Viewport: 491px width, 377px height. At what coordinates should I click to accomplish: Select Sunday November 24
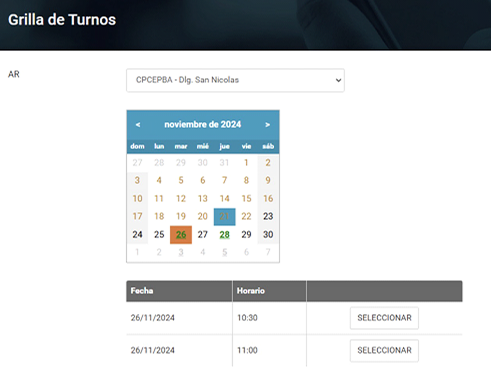[137, 235]
